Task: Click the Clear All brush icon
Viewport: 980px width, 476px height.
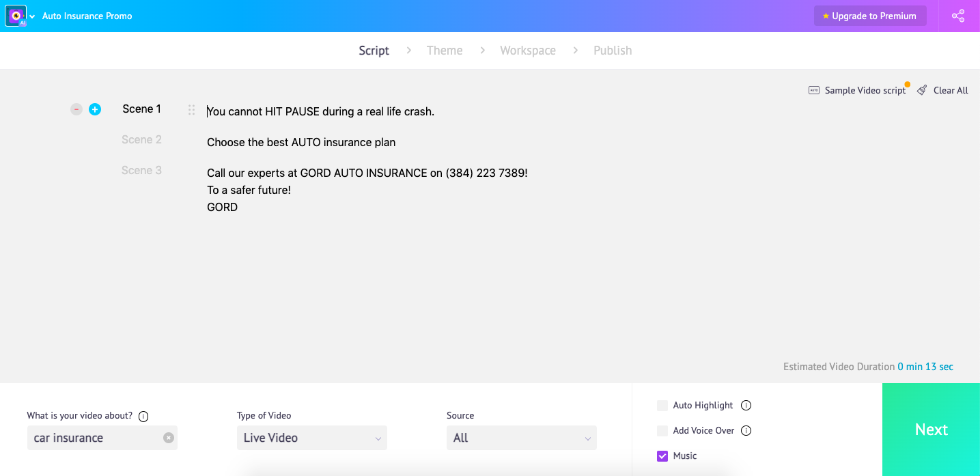Action: pyautogui.click(x=921, y=89)
